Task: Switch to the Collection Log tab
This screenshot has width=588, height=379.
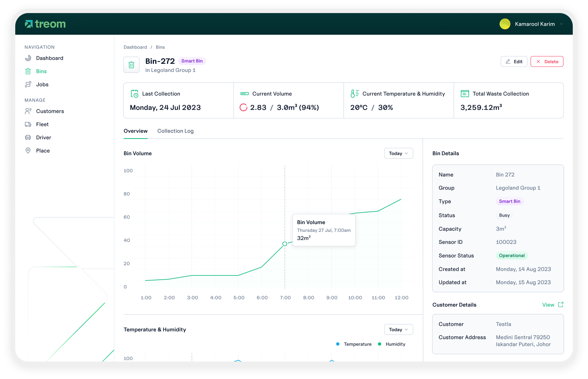Action: tap(175, 131)
